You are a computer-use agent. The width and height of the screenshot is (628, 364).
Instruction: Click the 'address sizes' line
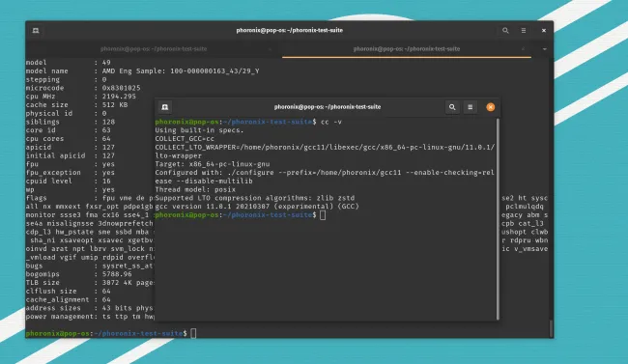[x=89, y=308]
